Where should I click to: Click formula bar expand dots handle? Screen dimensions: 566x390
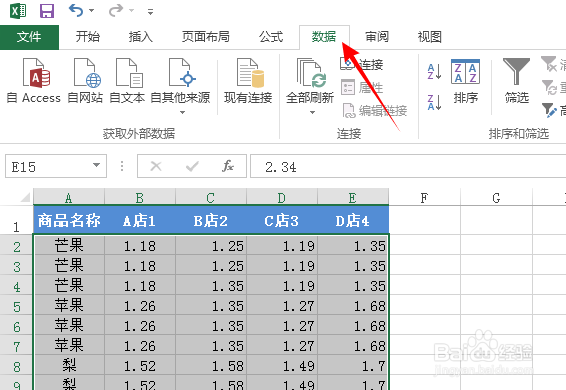[x=122, y=166]
